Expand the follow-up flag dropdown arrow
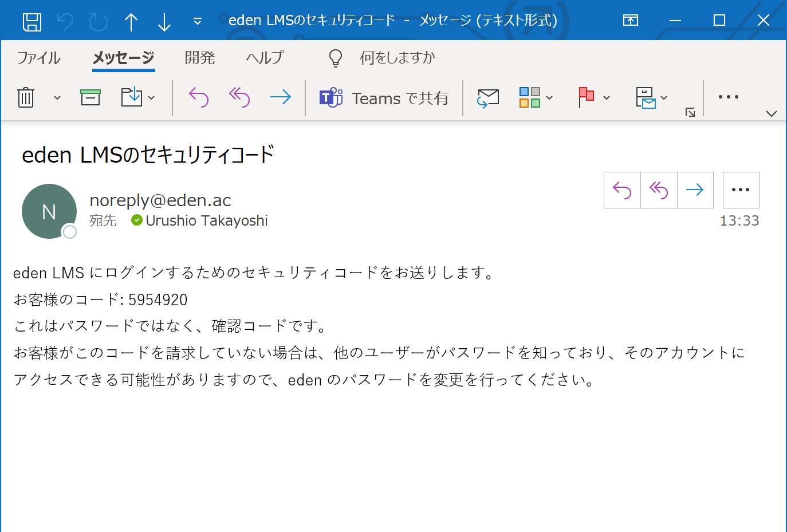Screen dimensions: 787x532 click(607, 98)
